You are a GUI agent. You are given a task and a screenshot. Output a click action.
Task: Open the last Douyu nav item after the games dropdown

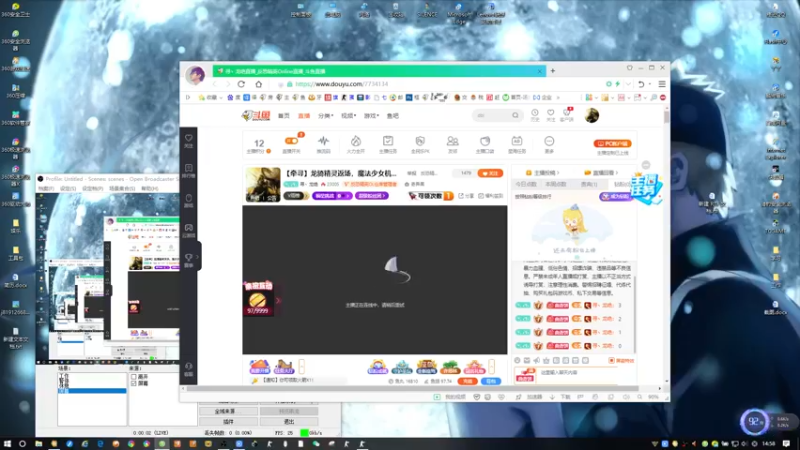(x=392, y=116)
